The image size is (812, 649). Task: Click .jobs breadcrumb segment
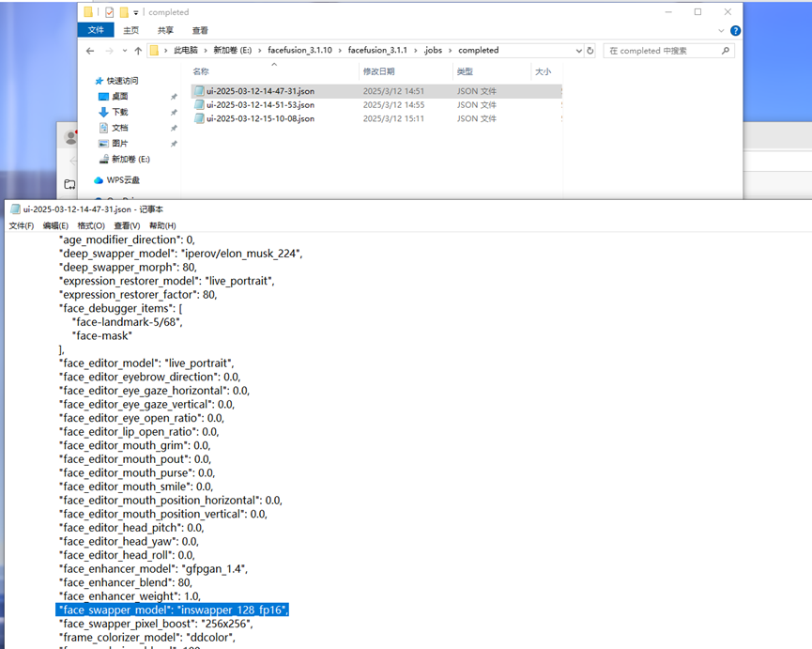433,50
